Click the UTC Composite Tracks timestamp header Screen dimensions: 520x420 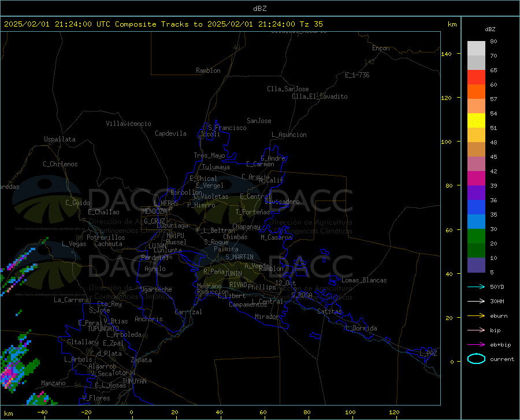click(163, 24)
